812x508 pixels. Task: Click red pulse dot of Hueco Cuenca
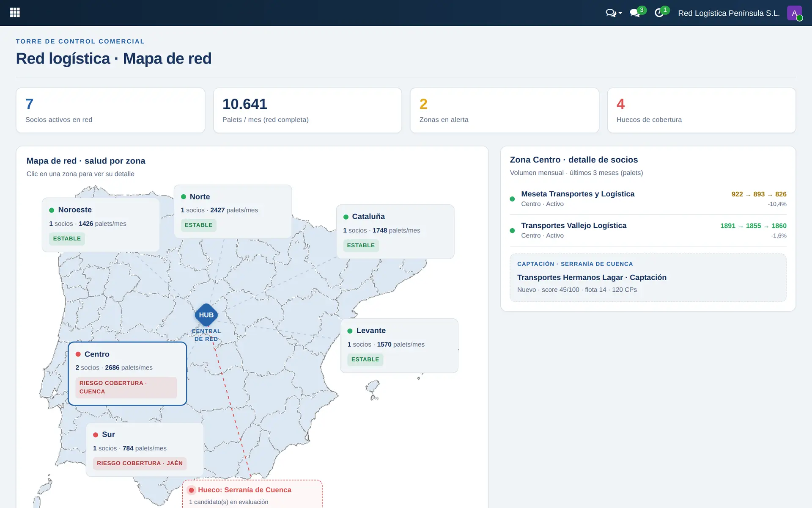click(192, 490)
